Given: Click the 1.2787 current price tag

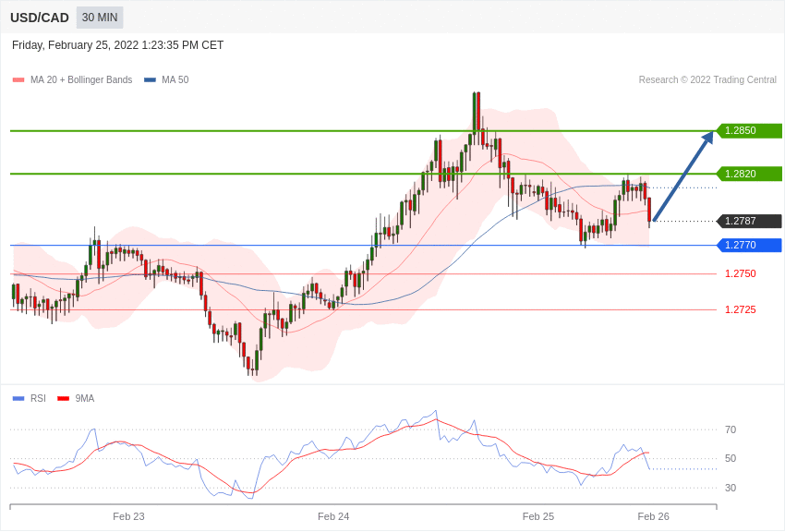Looking at the screenshot, I should 749,221.
